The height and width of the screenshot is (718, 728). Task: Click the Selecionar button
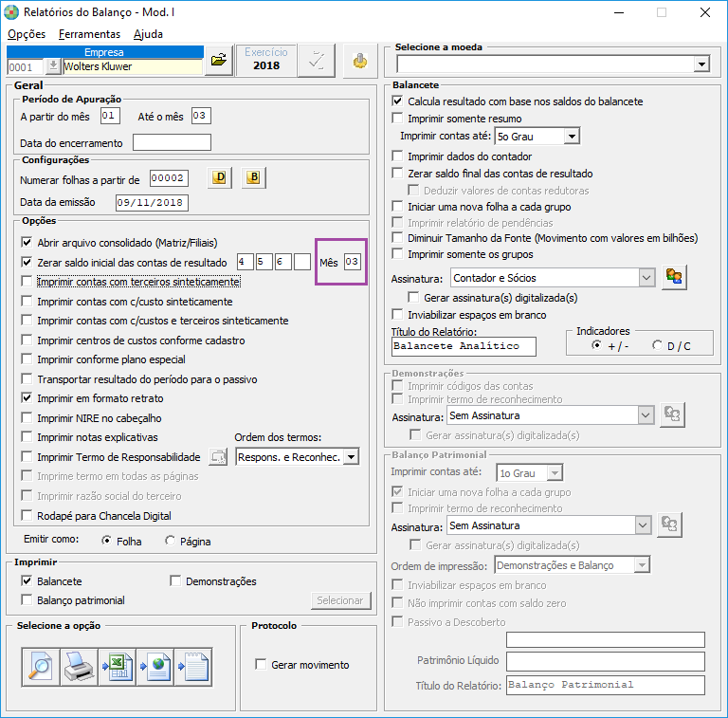coord(341,600)
